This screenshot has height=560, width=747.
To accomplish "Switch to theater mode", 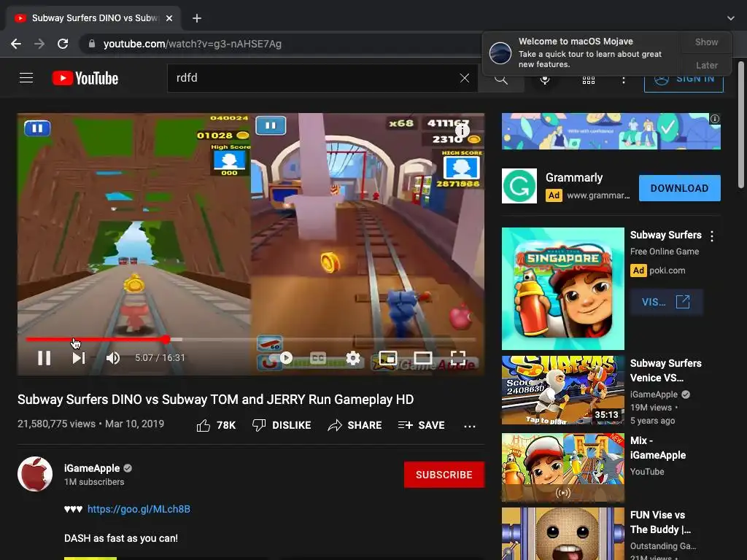I will pos(423,357).
